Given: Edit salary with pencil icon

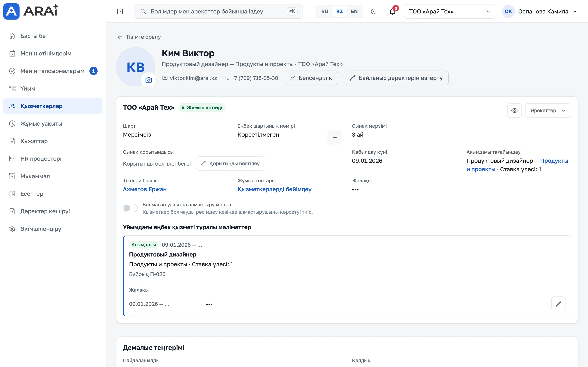Looking at the screenshot, I should (558, 304).
